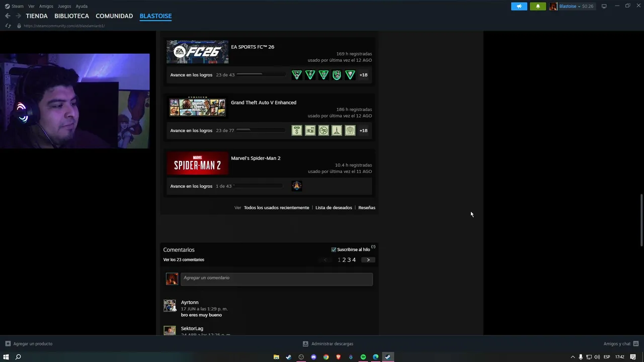Image resolution: width=644 pixels, height=362 pixels.
Task: Go to next comments page arrow
Action: pyautogui.click(x=368, y=260)
